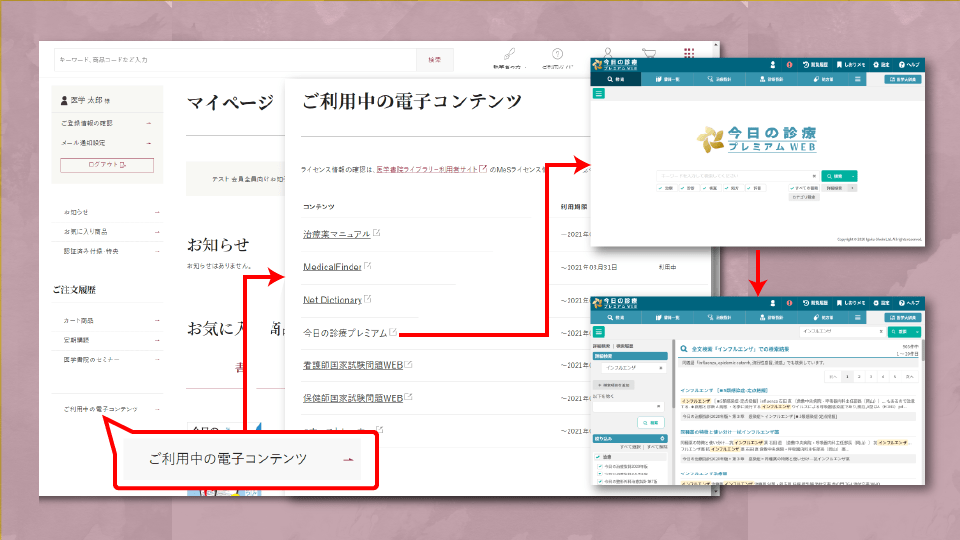This screenshot has width=960, height=540.
Task: Click ログアウト button in My Page sidebar
Action: point(107,165)
